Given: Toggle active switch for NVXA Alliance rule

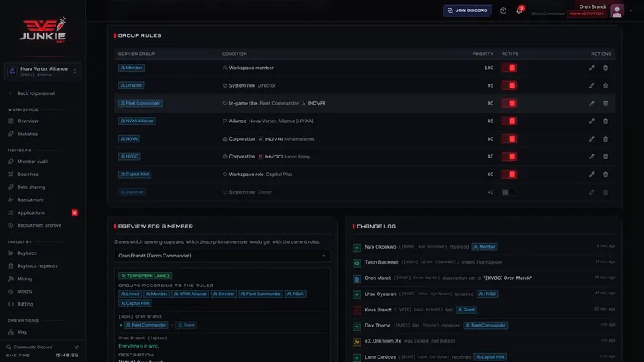Looking at the screenshot, I should (509, 121).
